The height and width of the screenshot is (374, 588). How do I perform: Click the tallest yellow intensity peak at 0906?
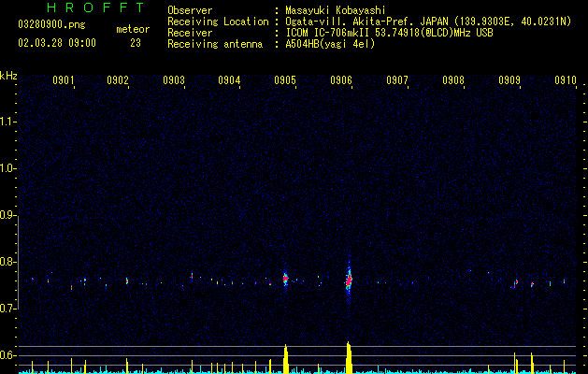349,357
